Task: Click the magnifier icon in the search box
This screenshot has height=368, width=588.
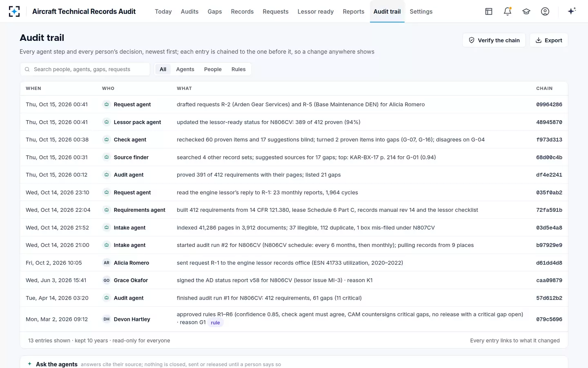Action: click(27, 70)
